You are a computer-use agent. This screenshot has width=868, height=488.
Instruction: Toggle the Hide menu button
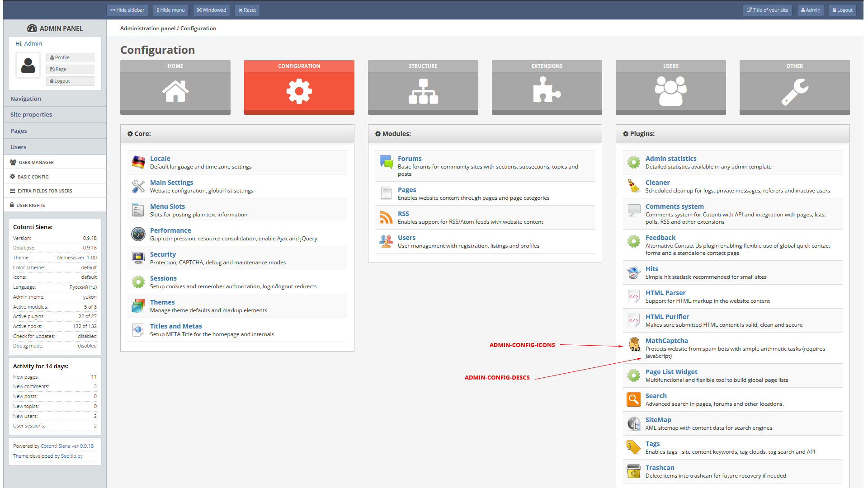click(x=171, y=10)
